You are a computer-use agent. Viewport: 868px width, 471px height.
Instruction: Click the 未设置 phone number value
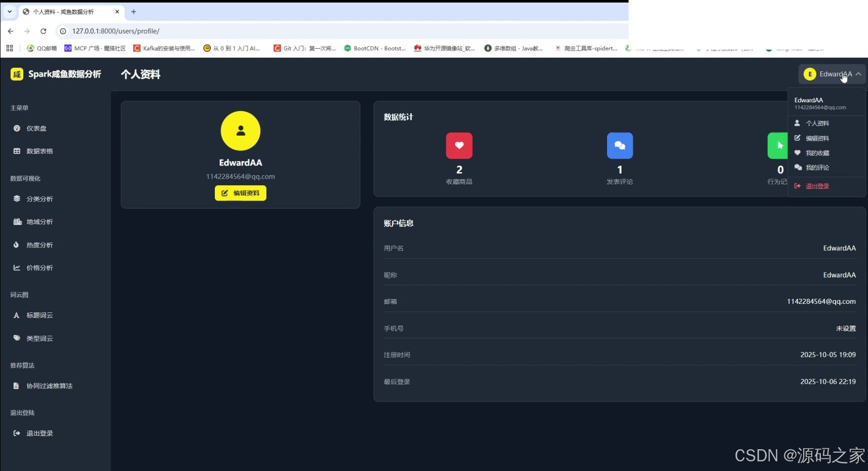click(x=846, y=328)
